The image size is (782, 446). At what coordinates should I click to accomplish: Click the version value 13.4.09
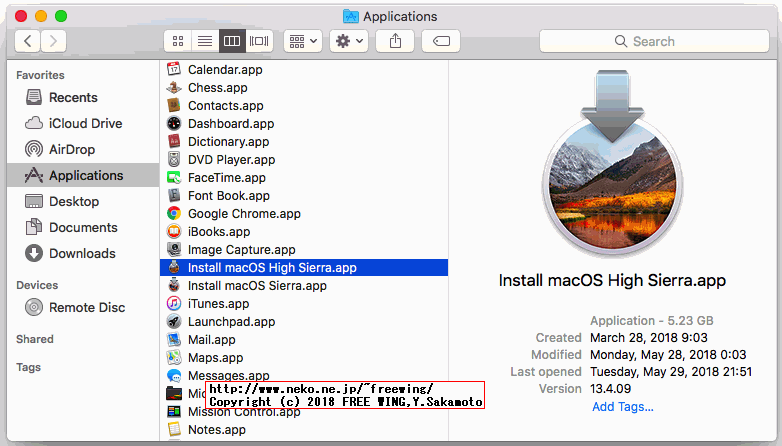[x=610, y=389]
